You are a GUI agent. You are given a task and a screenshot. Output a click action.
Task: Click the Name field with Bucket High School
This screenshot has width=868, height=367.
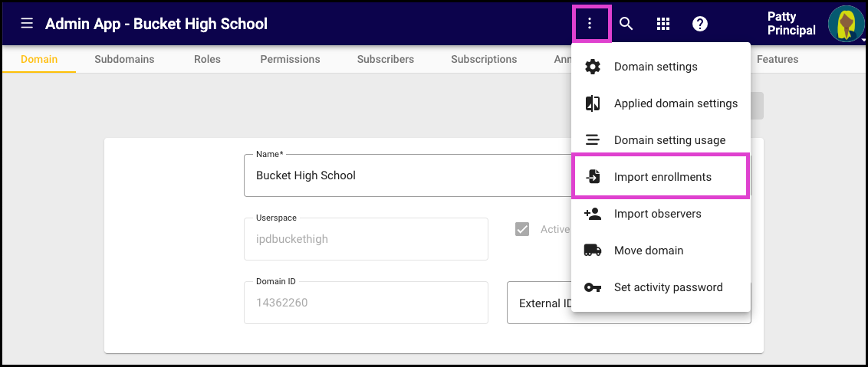pyautogui.click(x=407, y=175)
